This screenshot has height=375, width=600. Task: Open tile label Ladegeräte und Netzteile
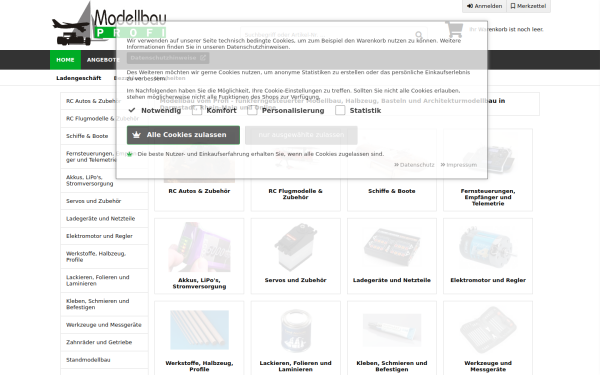pos(392,280)
